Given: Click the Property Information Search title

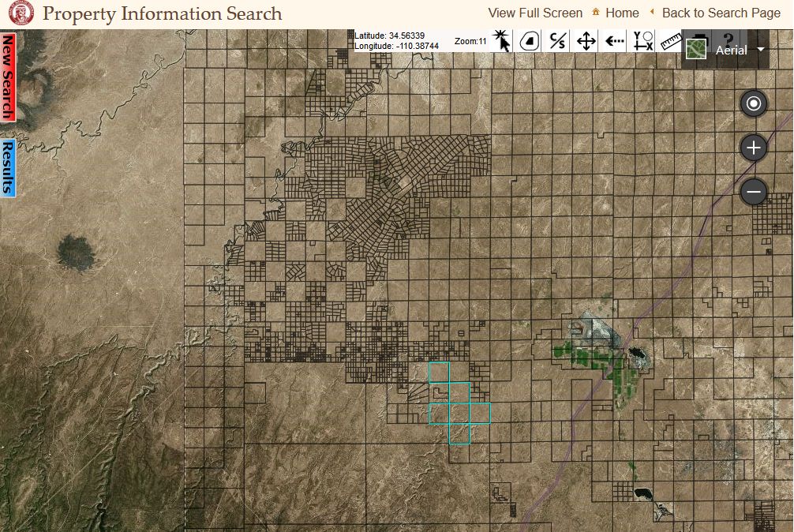Looking at the screenshot, I should click(x=162, y=13).
